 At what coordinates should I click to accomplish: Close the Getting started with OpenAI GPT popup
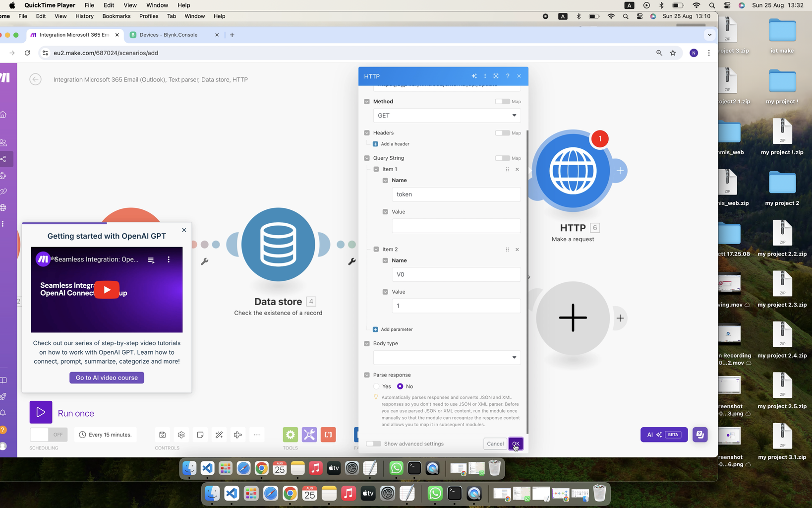tap(184, 230)
